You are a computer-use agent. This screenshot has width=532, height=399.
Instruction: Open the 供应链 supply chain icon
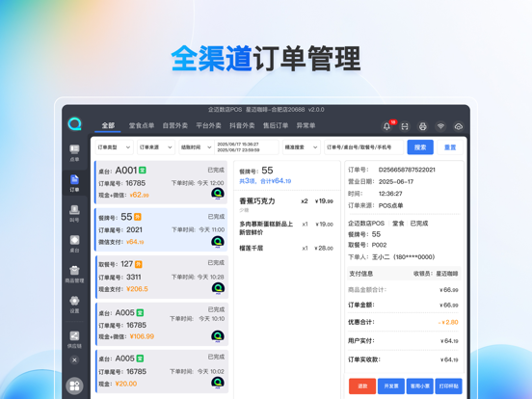74,339
